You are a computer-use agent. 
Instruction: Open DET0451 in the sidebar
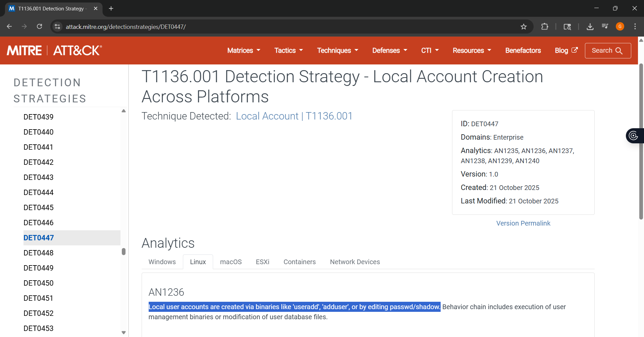point(38,298)
